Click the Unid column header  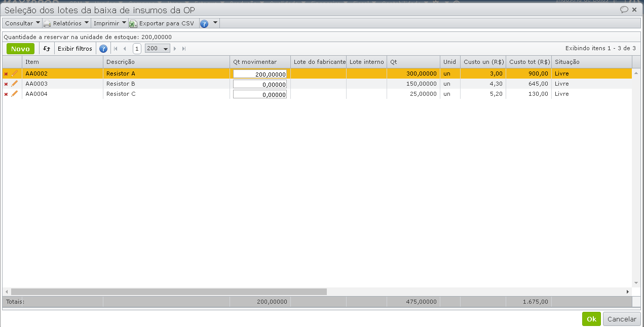click(x=450, y=62)
